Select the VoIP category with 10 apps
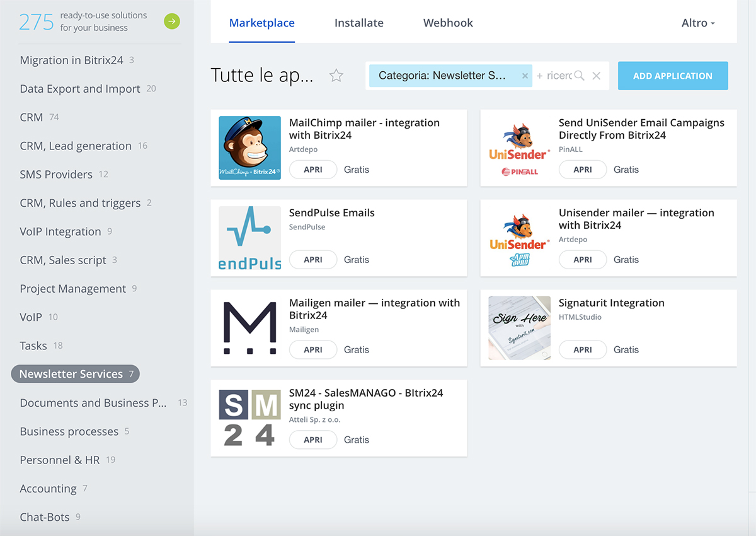 [38, 317]
